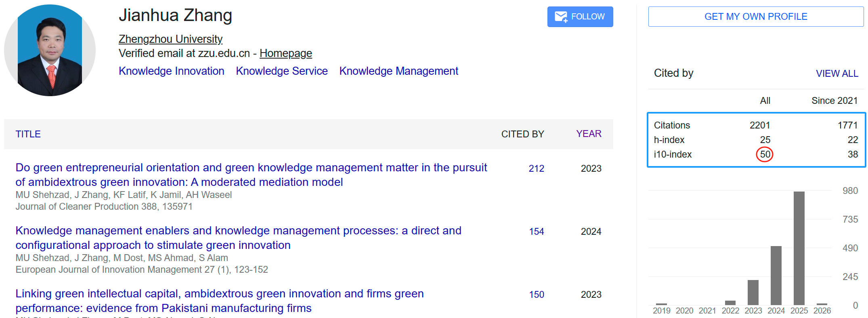Select the Knowledge Service topic

[x=281, y=71]
